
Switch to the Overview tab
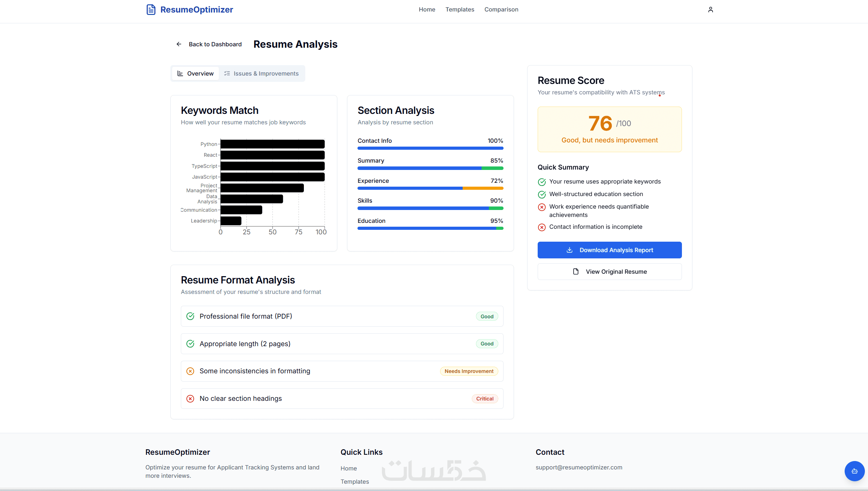coord(195,73)
